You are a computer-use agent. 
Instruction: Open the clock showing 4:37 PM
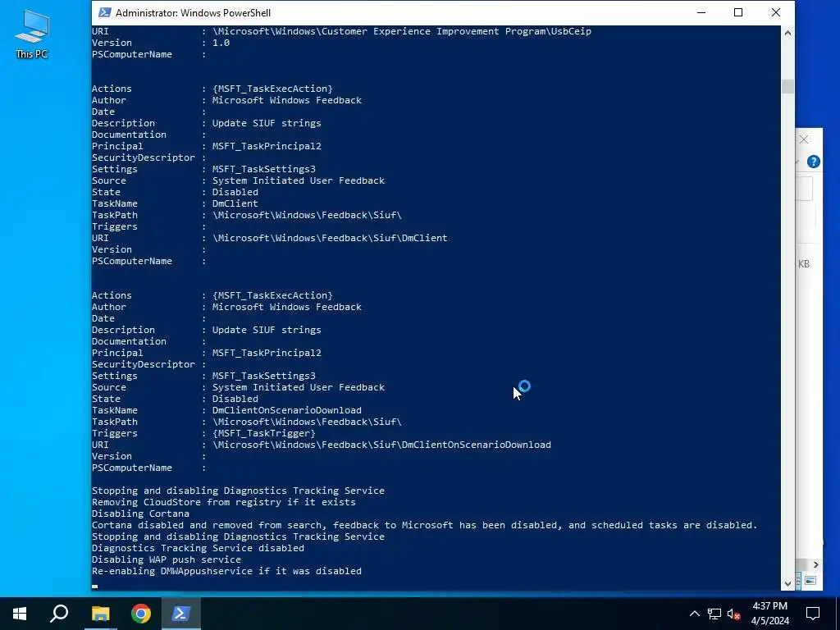769,614
